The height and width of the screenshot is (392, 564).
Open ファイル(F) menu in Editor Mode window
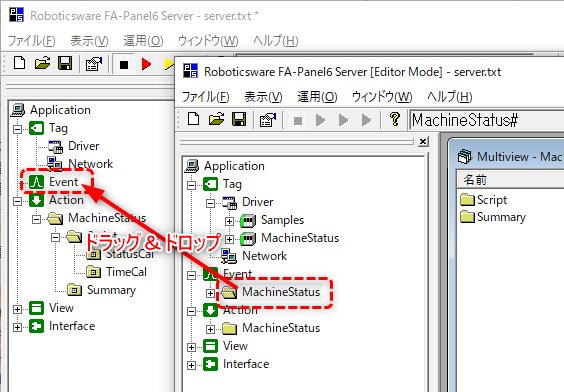coord(205,97)
